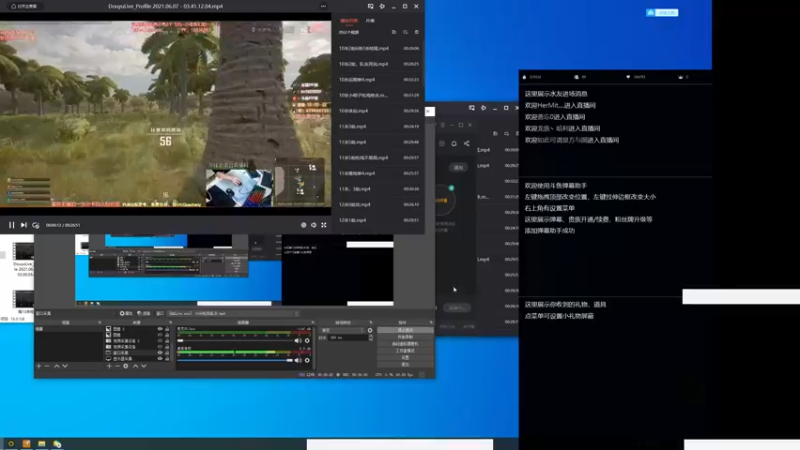800x450 pixels.
Task: Add a new scene in OBS
Action: pyautogui.click(x=39, y=366)
